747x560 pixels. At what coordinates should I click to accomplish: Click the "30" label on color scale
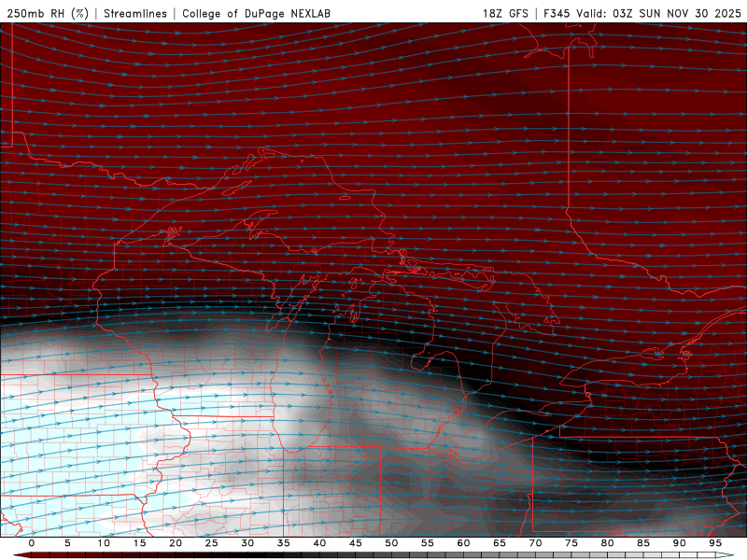point(247,543)
